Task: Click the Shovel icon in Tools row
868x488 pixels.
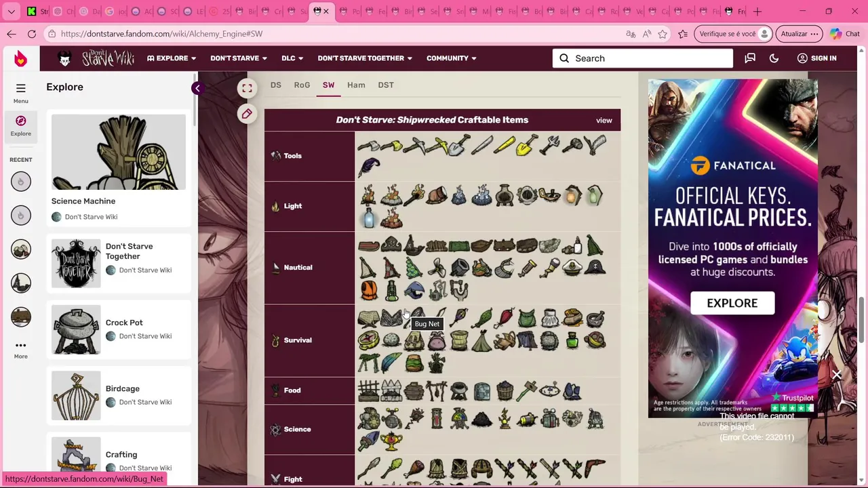Action: tap(459, 144)
